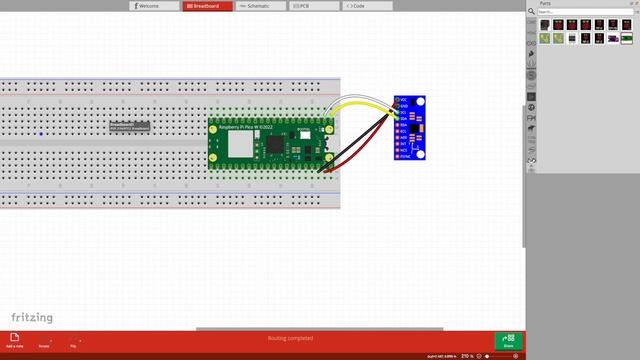Image resolution: width=640 pixels, height=360 pixels.
Task: Click the 210 % zoom percentage field
Action: (467, 356)
